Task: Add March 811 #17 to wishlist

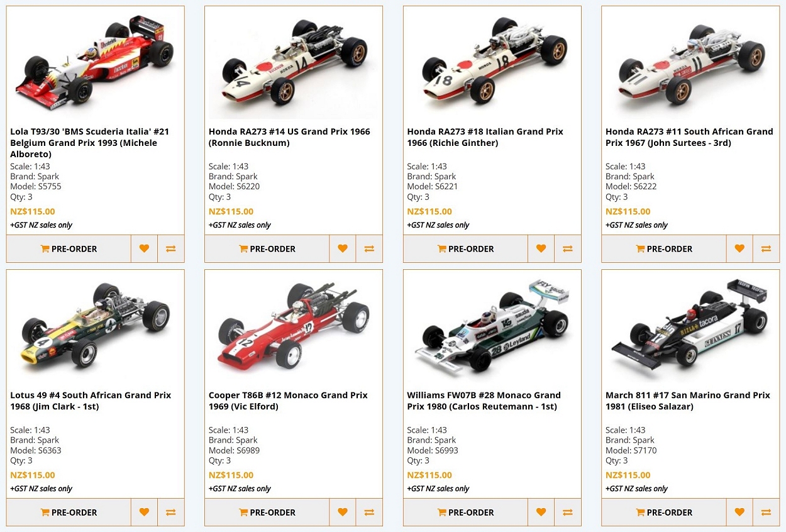Action: pyautogui.click(x=739, y=512)
